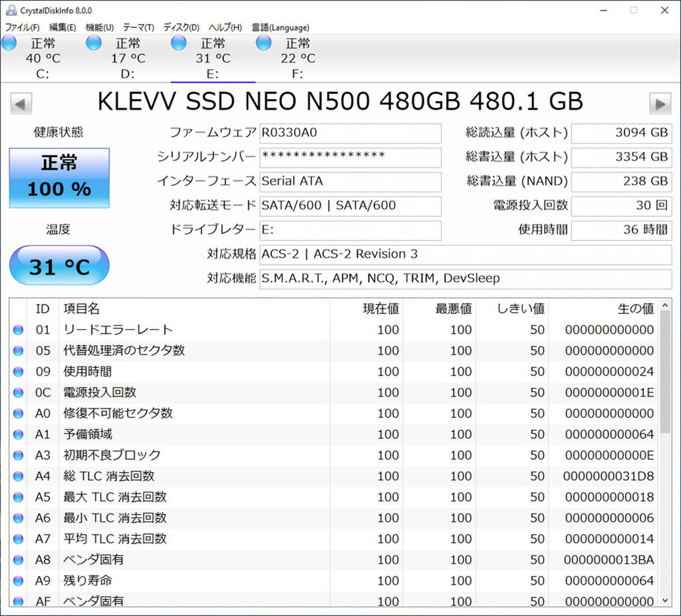Click status orb for attribute A1 予備領域
The image size is (681, 616).
(x=18, y=434)
